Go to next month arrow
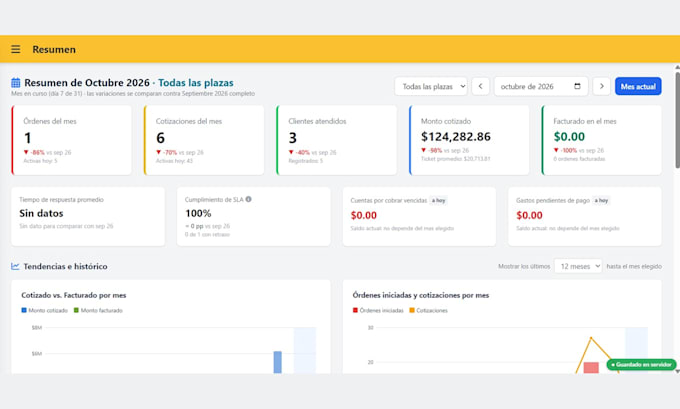The height and width of the screenshot is (409, 680). tap(602, 86)
